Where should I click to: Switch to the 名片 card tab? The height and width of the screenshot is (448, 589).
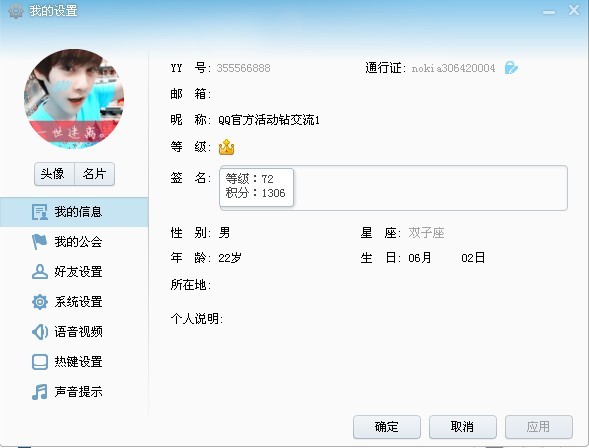click(x=94, y=174)
